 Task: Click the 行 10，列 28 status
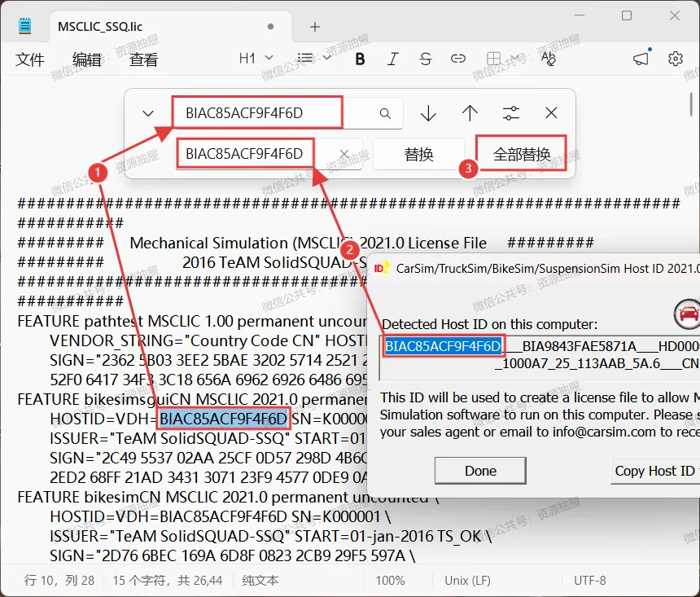[59, 581]
